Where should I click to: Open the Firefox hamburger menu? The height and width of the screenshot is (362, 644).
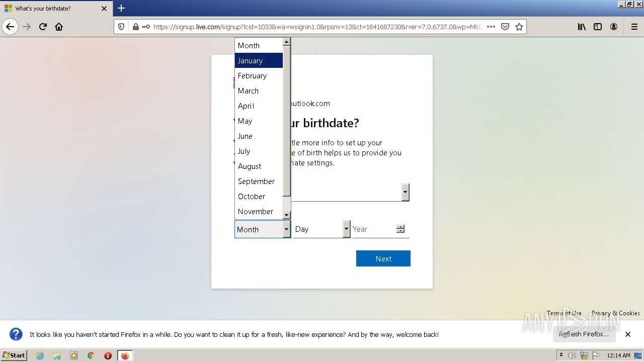[634, 27]
